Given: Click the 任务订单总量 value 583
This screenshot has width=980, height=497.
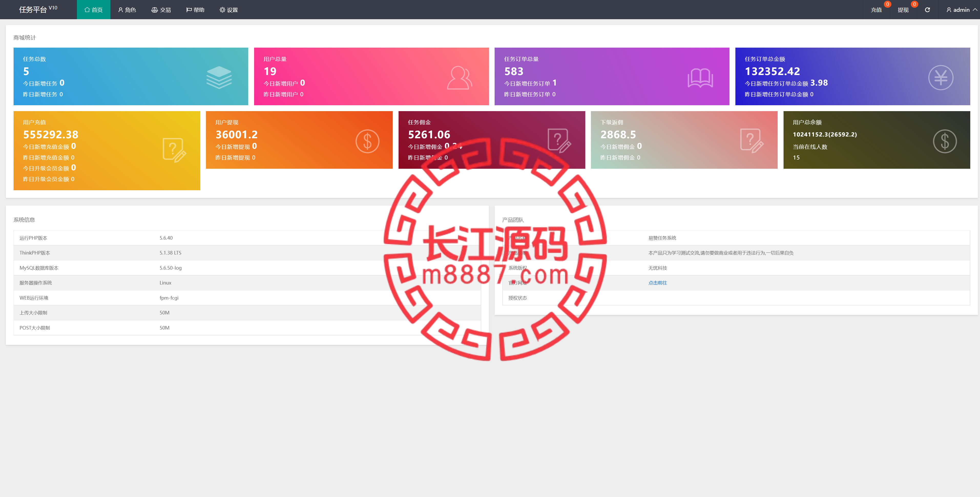Looking at the screenshot, I should point(514,71).
